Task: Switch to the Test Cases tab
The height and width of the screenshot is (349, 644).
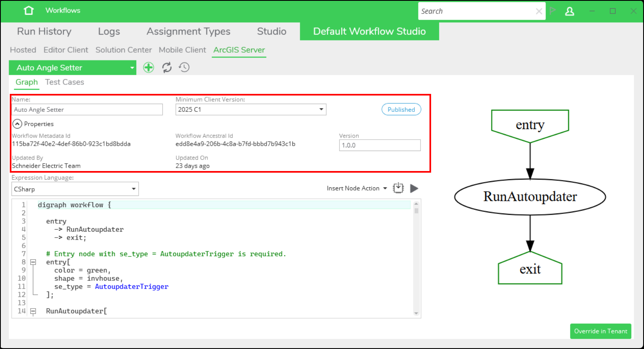Action: tap(64, 82)
